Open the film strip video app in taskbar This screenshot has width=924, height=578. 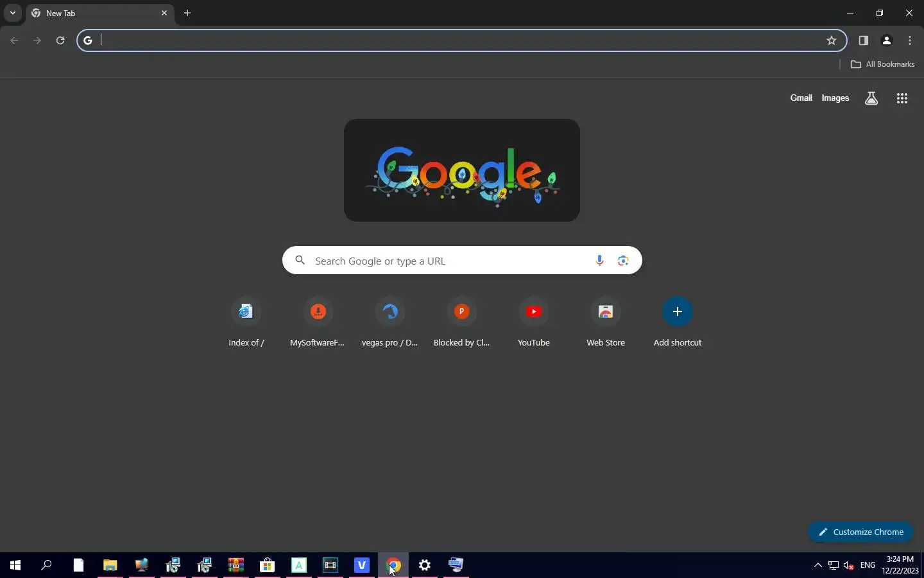pyautogui.click(x=330, y=565)
